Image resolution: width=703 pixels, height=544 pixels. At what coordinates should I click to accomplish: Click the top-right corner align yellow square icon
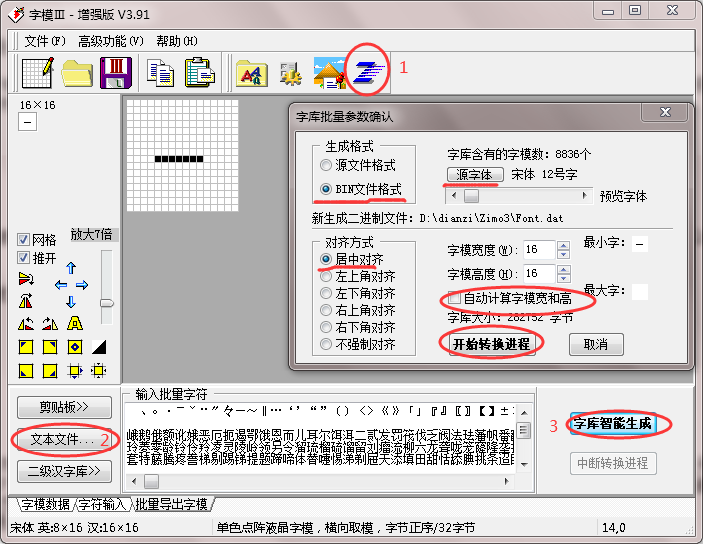[x=50, y=347]
